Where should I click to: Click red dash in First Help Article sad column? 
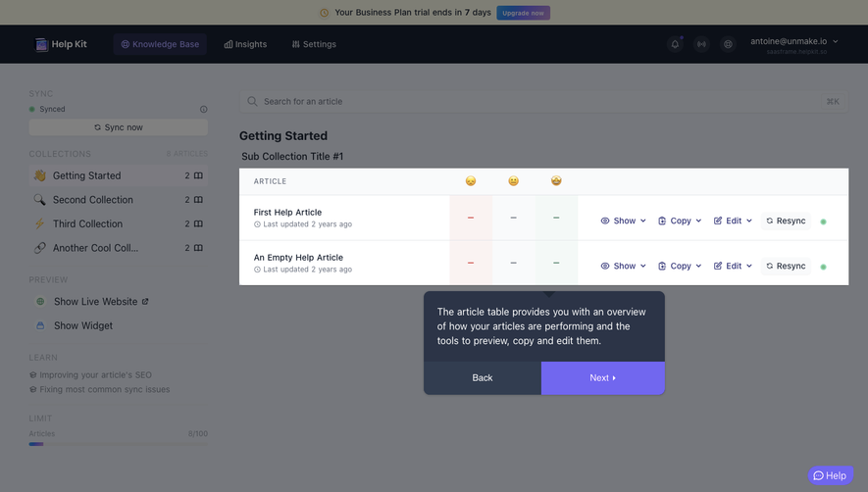point(471,218)
